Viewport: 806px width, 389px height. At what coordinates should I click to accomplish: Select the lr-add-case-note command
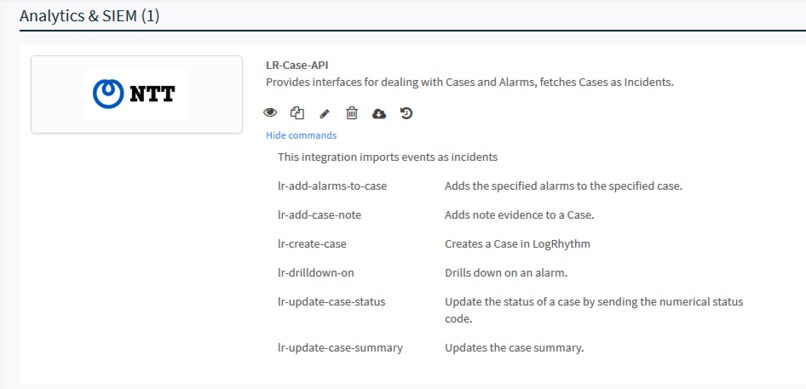319,215
